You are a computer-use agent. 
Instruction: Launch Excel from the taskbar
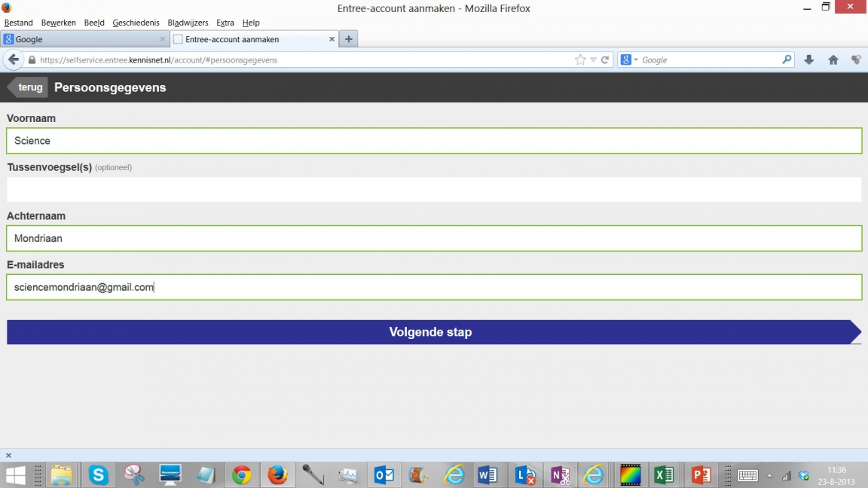click(x=663, y=474)
